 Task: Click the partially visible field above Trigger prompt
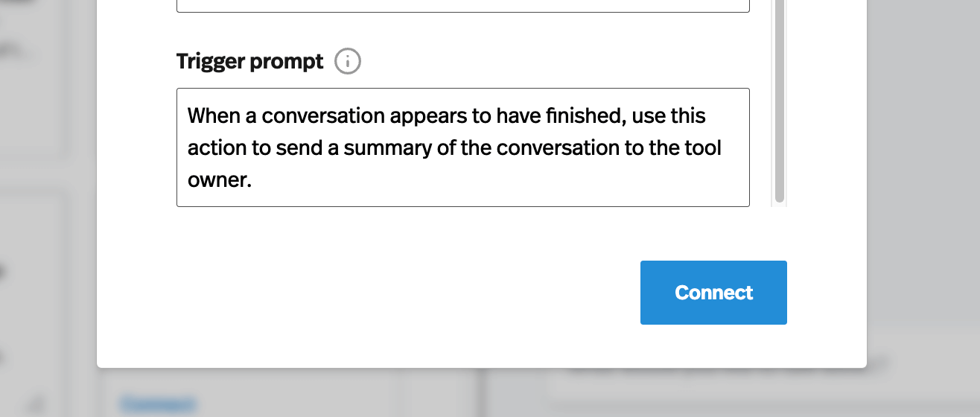tap(462, 6)
